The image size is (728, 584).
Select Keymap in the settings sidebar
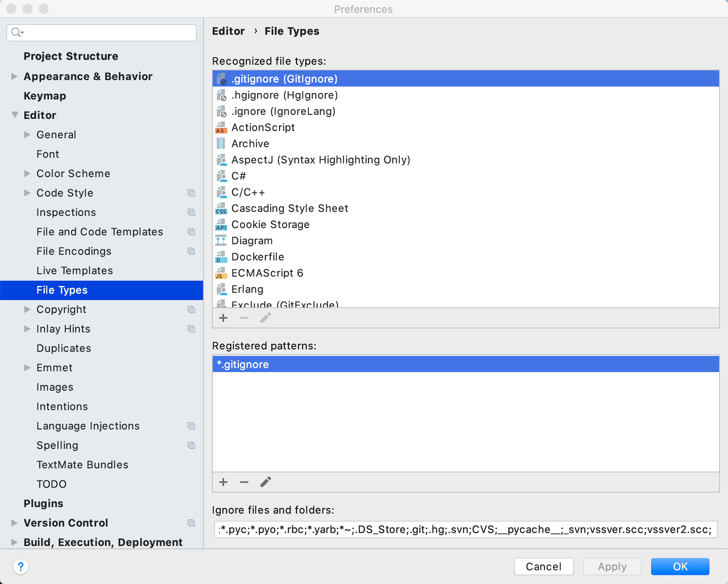pos(44,96)
